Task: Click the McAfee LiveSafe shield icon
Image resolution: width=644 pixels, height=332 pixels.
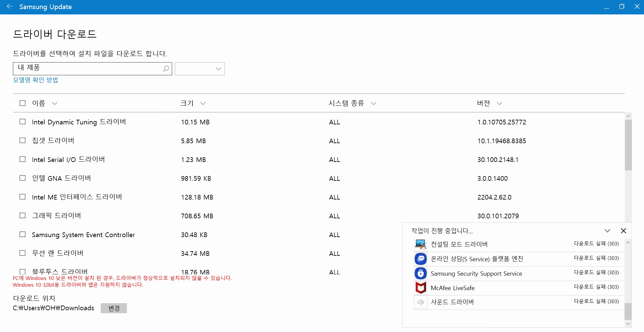Action: pyautogui.click(x=420, y=288)
